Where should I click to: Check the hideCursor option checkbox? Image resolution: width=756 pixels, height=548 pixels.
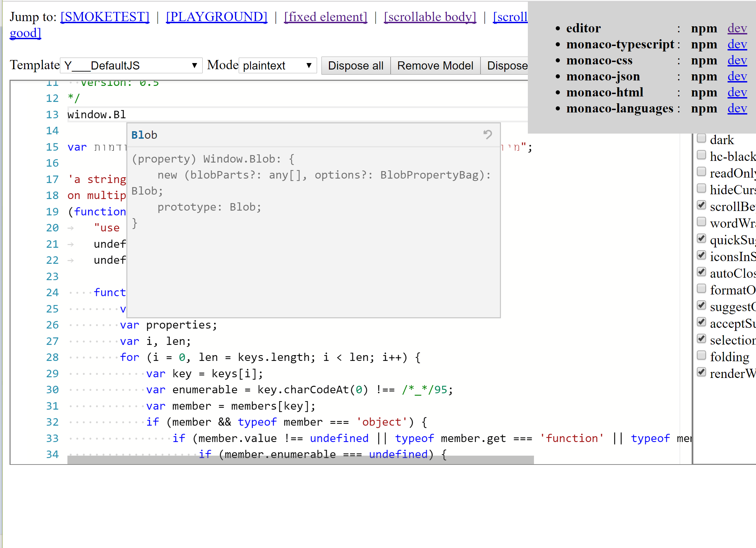coord(701,188)
